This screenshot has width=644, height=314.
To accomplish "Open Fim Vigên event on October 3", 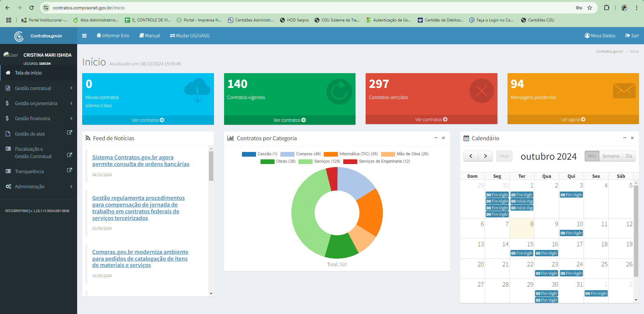I will click(571, 195).
